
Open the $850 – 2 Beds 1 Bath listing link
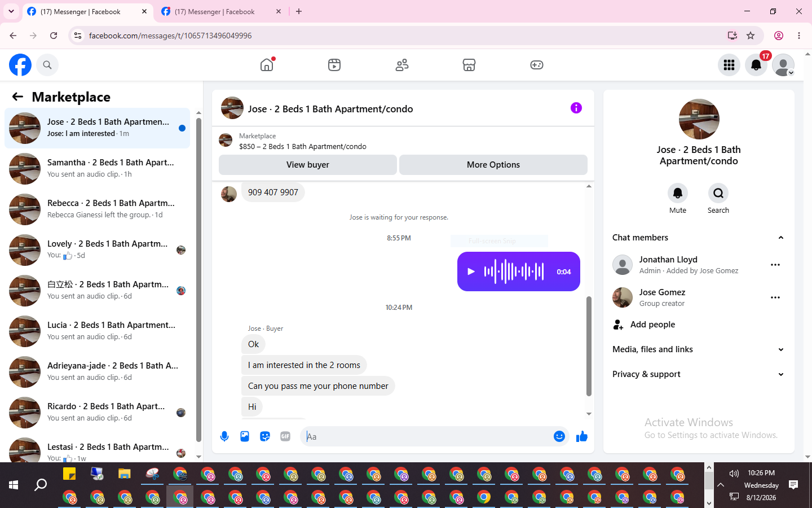(x=303, y=146)
